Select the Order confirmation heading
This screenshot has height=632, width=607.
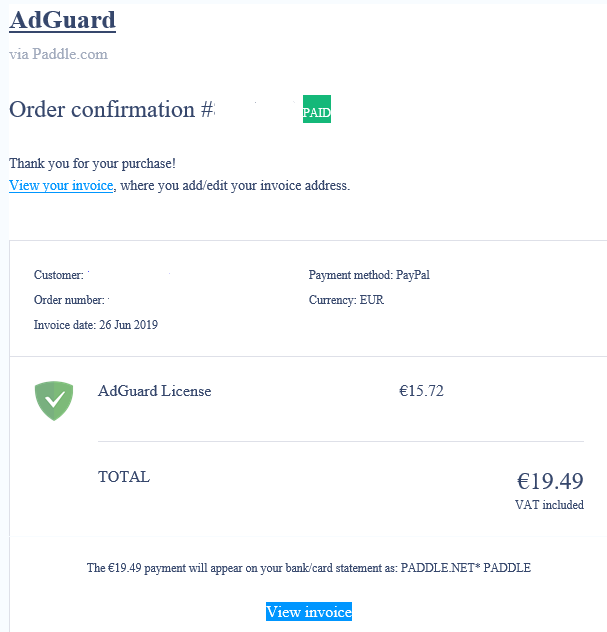click(x=112, y=109)
